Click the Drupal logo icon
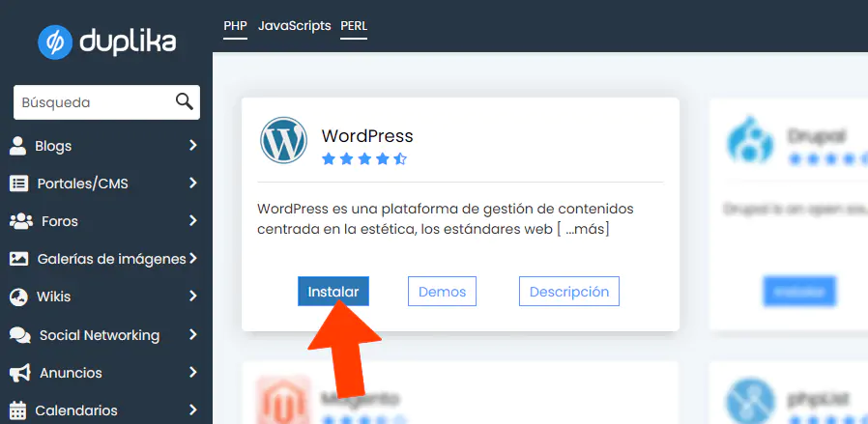This screenshot has width=868, height=424. click(749, 140)
